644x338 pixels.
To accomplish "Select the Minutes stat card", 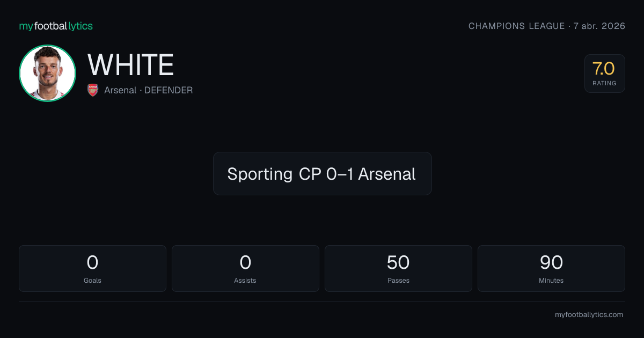I will [x=551, y=268].
